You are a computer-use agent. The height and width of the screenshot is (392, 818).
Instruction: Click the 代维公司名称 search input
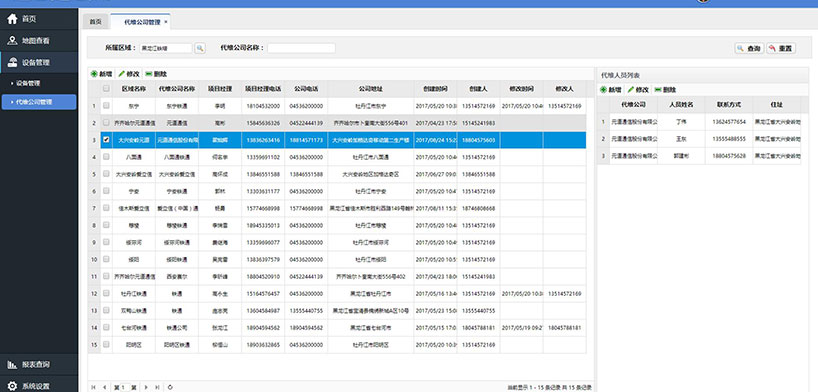(x=302, y=48)
